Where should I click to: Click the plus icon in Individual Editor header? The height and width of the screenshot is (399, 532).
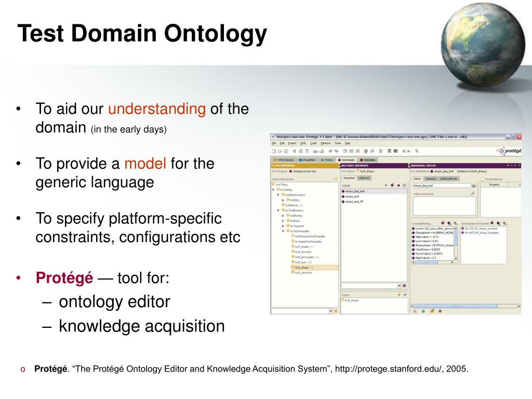508,166
